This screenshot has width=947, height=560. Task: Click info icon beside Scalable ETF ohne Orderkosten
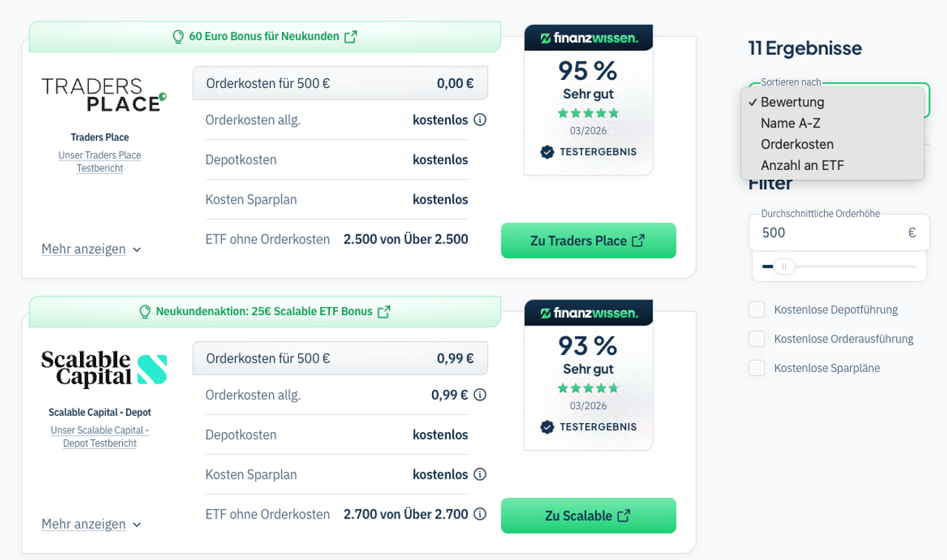pos(479,514)
